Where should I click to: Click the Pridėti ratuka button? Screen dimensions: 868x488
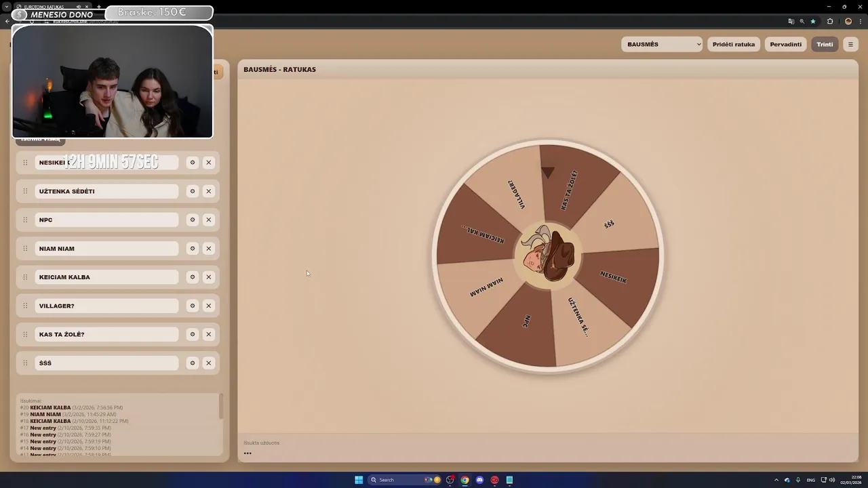click(734, 44)
